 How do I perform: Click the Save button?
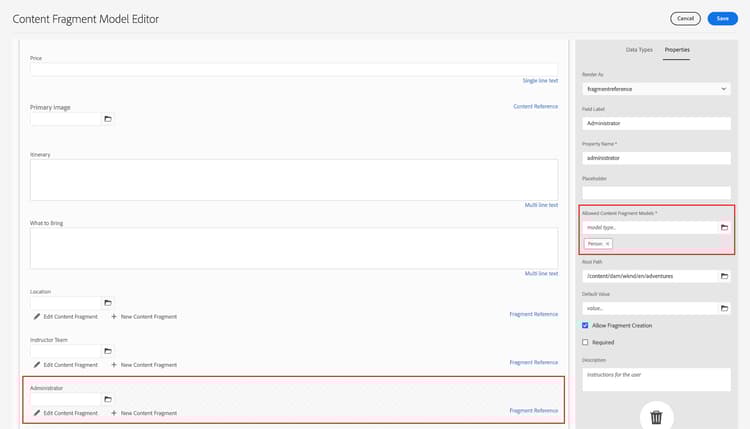pos(722,19)
